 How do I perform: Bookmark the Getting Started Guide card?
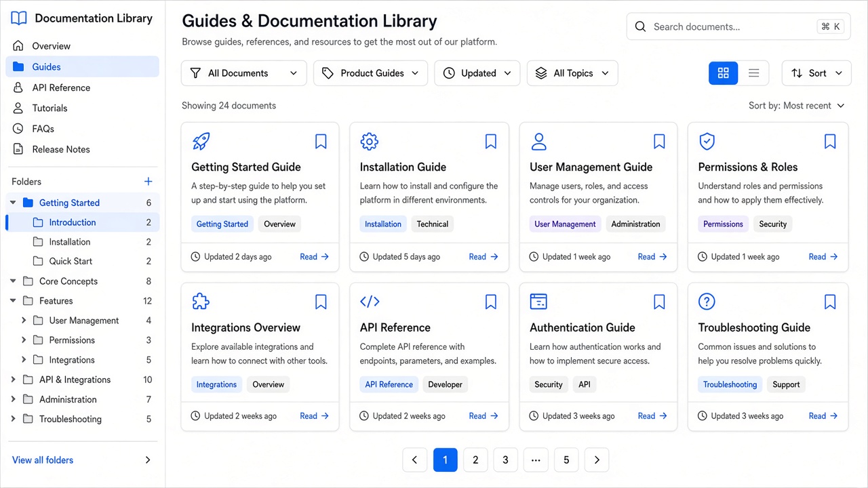pos(321,141)
